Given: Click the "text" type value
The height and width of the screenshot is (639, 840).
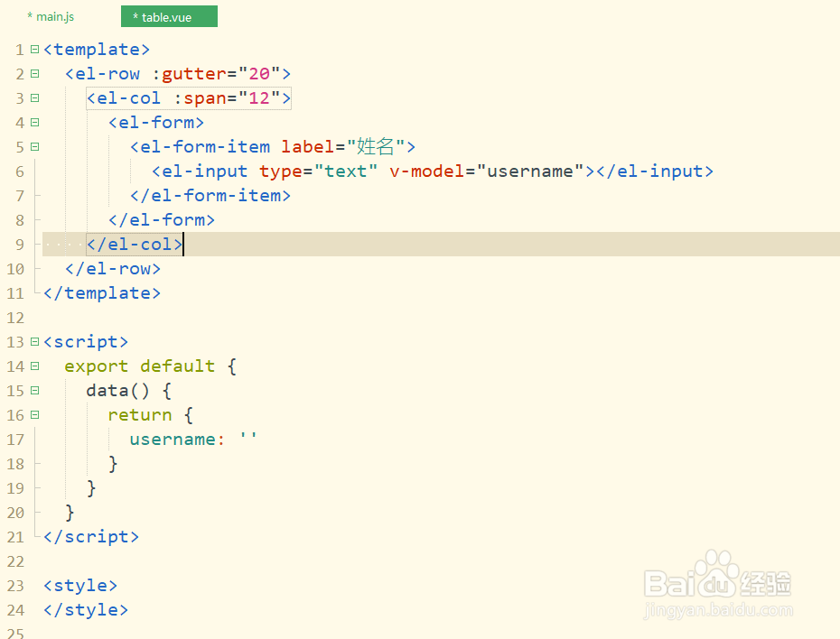Looking at the screenshot, I should coord(346,171).
